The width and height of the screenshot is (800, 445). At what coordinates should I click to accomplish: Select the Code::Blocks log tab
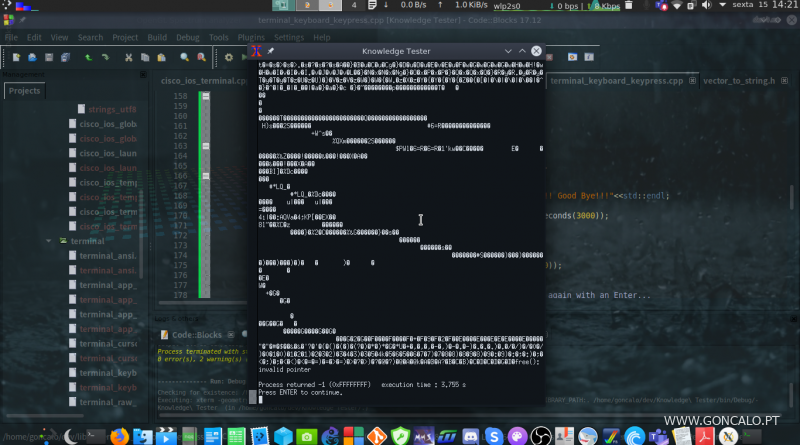tap(196, 335)
